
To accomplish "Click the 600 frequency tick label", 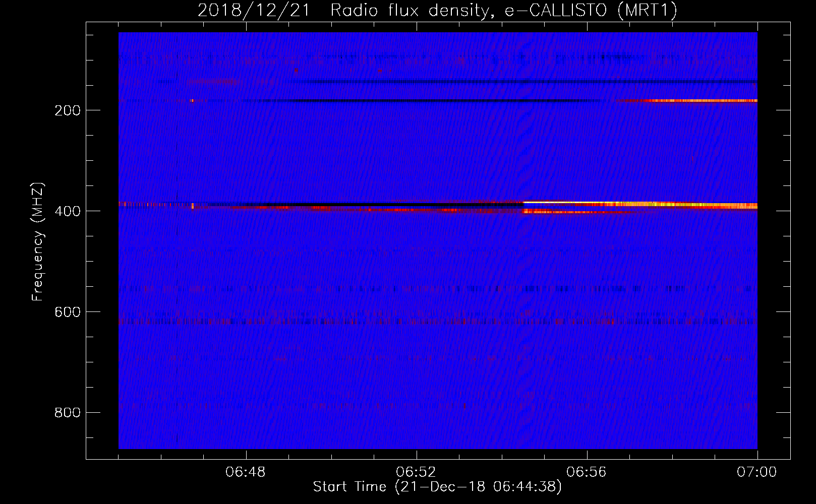I will [68, 312].
